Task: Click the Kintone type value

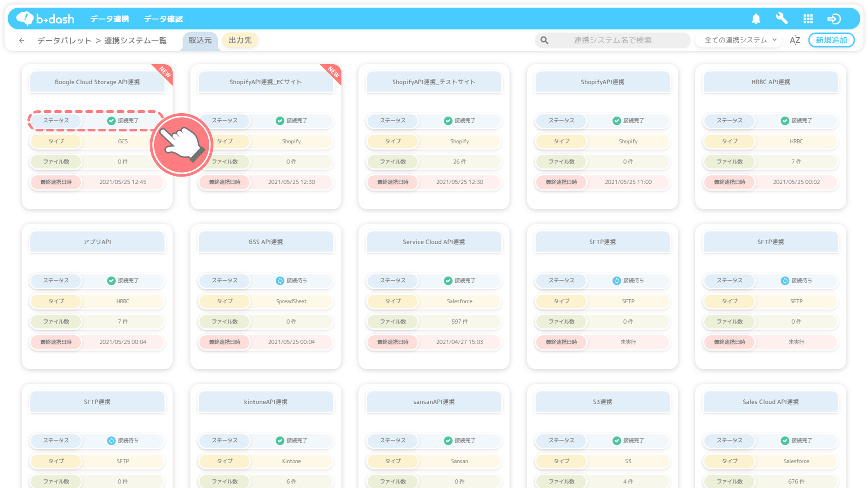Action: tap(291, 461)
